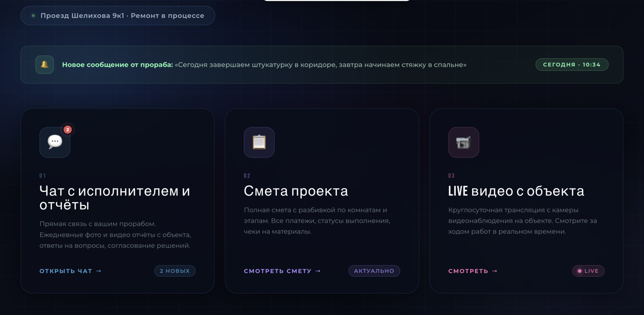This screenshot has width=644, height=315.
Task: Open the estimate via СМОТРЕТЬ СМЕТУ
Action: 278,271
